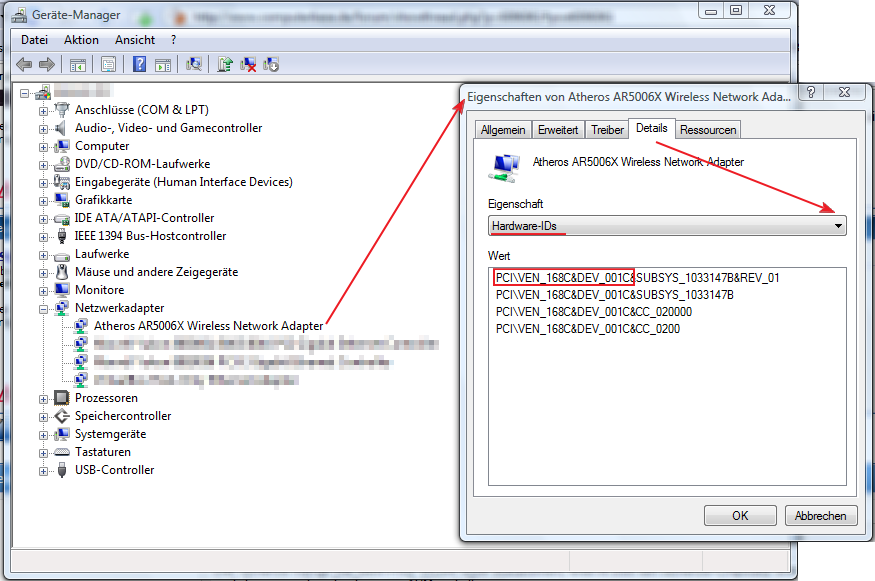Image resolution: width=875 pixels, height=581 pixels.
Task: Expand the Systemgeräte node
Action: point(44,435)
